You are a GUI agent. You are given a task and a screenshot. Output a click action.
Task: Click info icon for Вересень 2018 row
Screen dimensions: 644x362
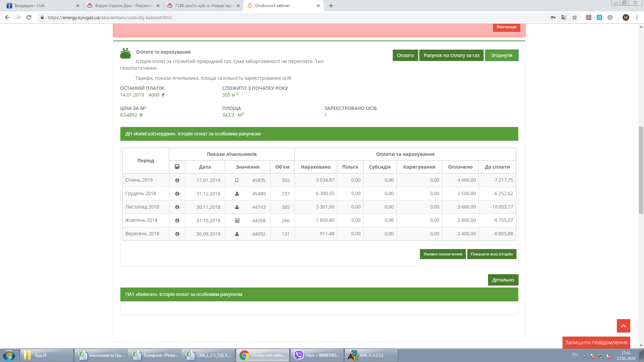point(177,234)
